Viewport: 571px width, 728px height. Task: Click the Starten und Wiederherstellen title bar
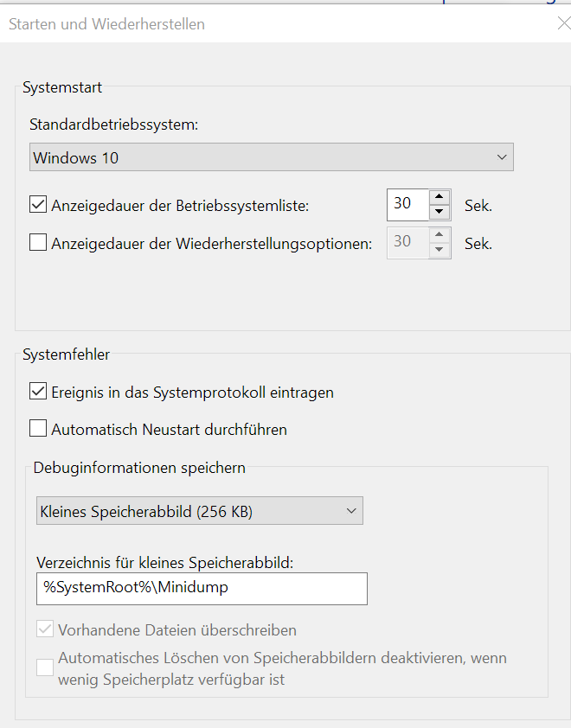coord(260,24)
